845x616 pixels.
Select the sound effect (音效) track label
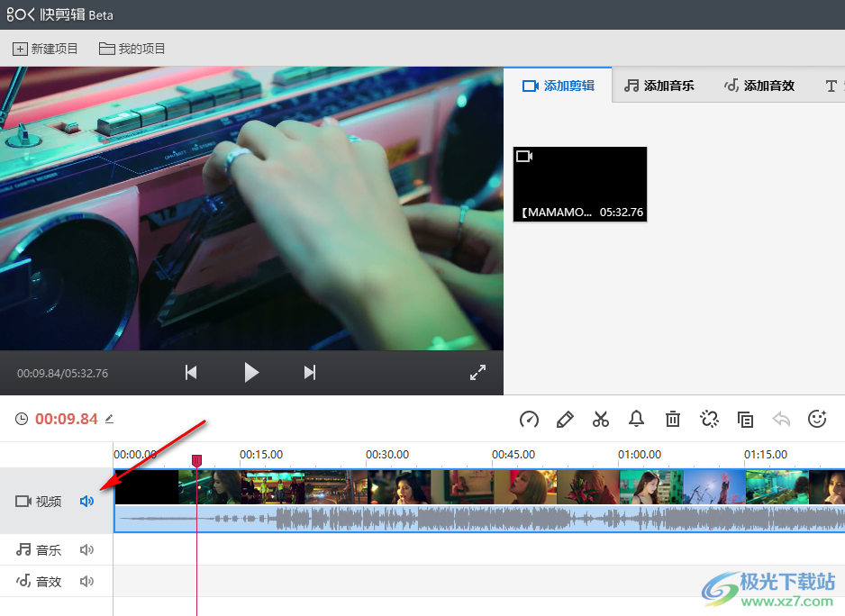[38, 582]
